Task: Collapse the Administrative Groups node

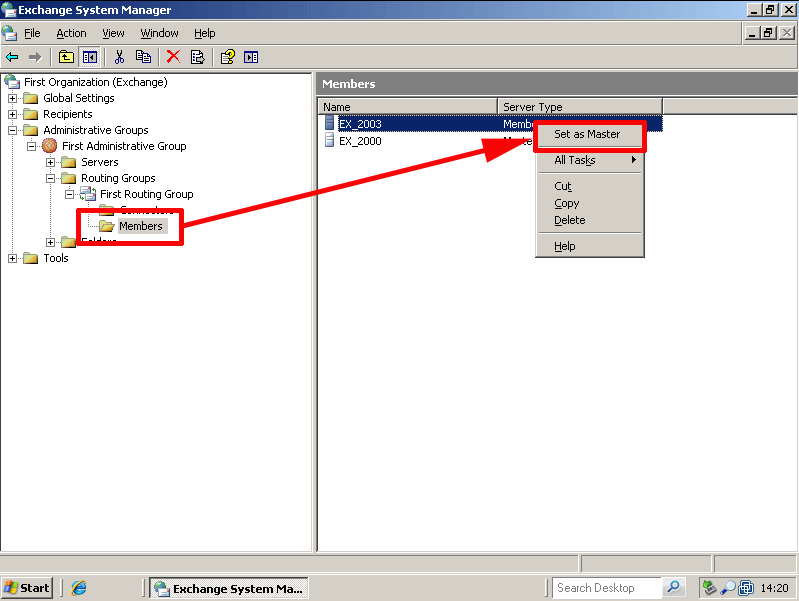Action: pyautogui.click(x=12, y=130)
